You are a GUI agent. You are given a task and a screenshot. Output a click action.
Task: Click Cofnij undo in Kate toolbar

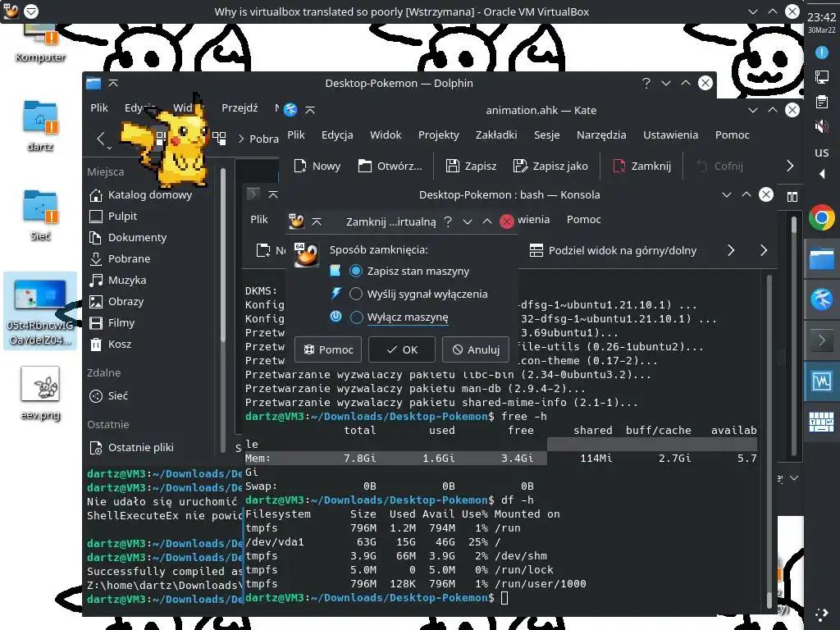point(719,166)
